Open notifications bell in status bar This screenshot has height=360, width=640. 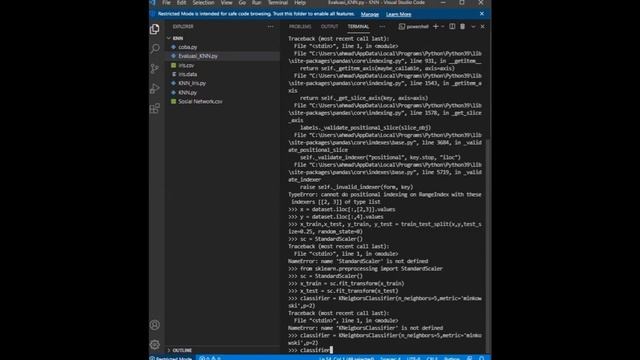pyautogui.click(x=482, y=358)
